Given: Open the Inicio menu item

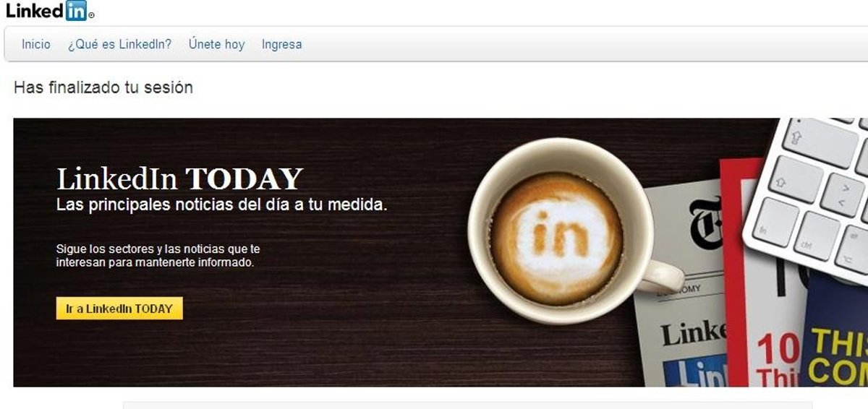Looking at the screenshot, I should click(x=36, y=44).
